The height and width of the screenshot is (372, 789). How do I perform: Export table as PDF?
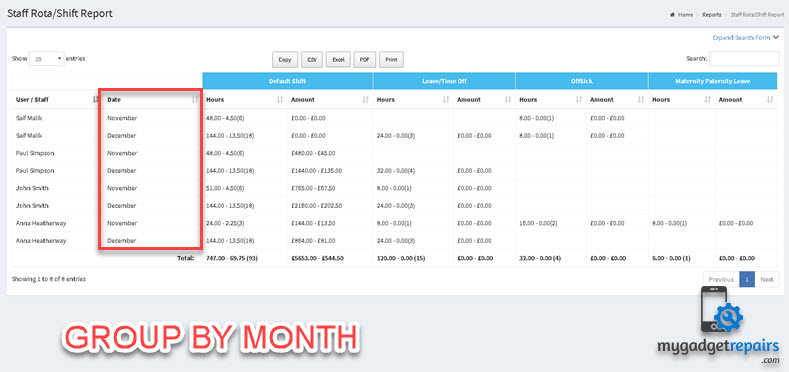(365, 60)
